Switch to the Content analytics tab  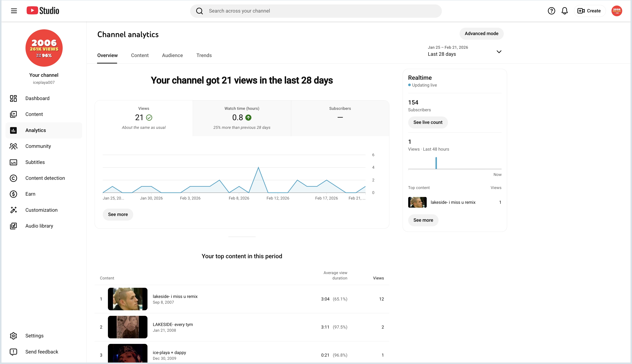tap(140, 56)
